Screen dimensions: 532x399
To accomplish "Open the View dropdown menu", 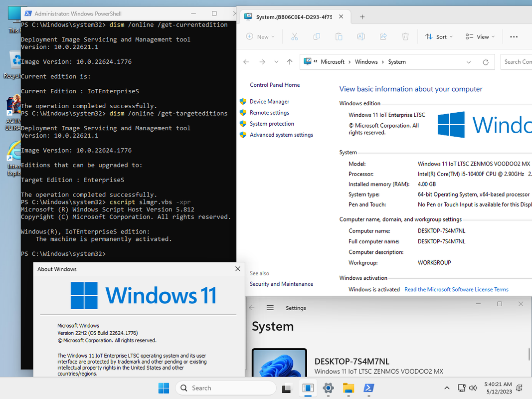I will click(480, 36).
